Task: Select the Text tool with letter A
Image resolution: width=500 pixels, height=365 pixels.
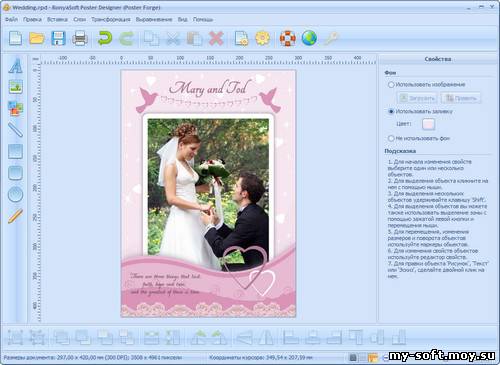Action: click(x=15, y=66)
